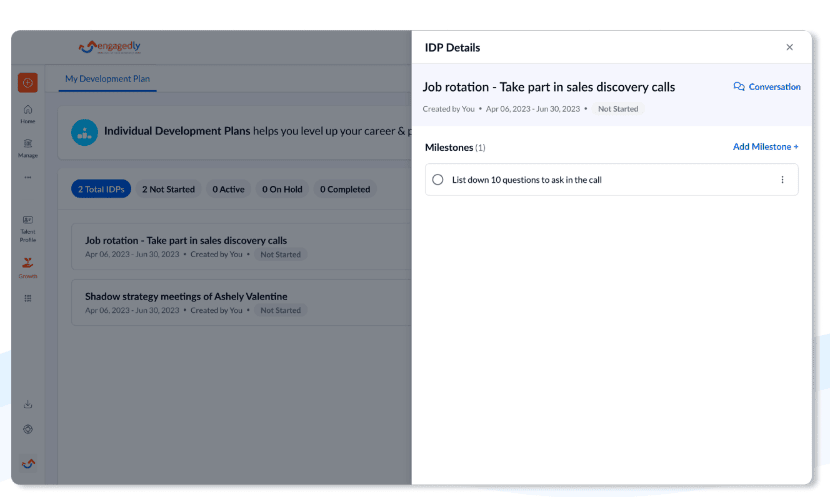Close the IDP Details panel
This screenshot has height=497, width=830.
789,47
